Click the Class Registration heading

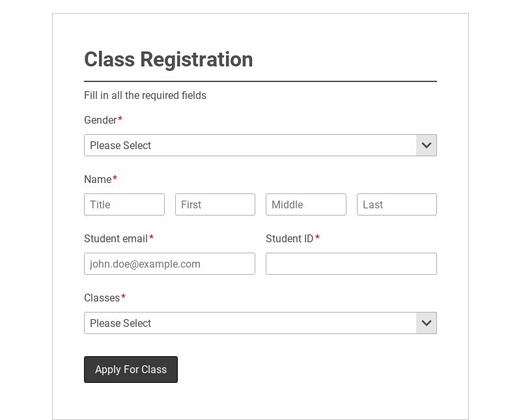coord(169,59)
